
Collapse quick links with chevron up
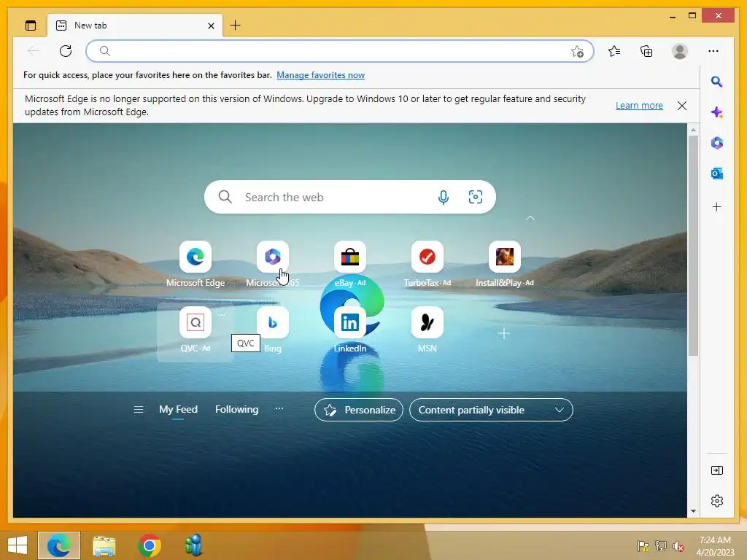point(530,218)
